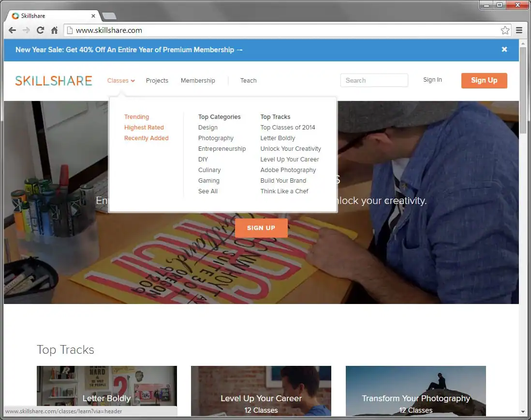531x420 pixels.
Task: Reload the page with the refresh icon
Action: (x=40, y=30)
